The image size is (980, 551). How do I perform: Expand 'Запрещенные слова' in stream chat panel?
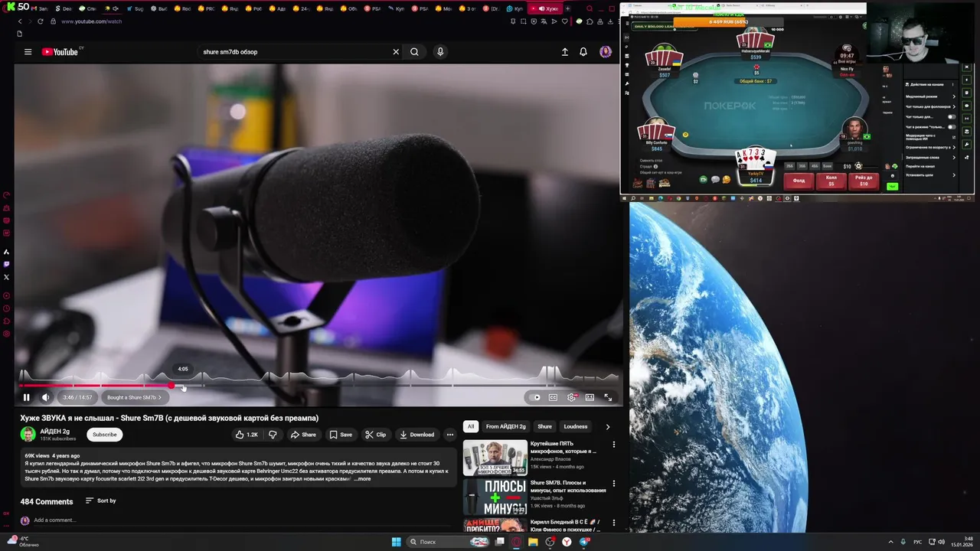931,157
